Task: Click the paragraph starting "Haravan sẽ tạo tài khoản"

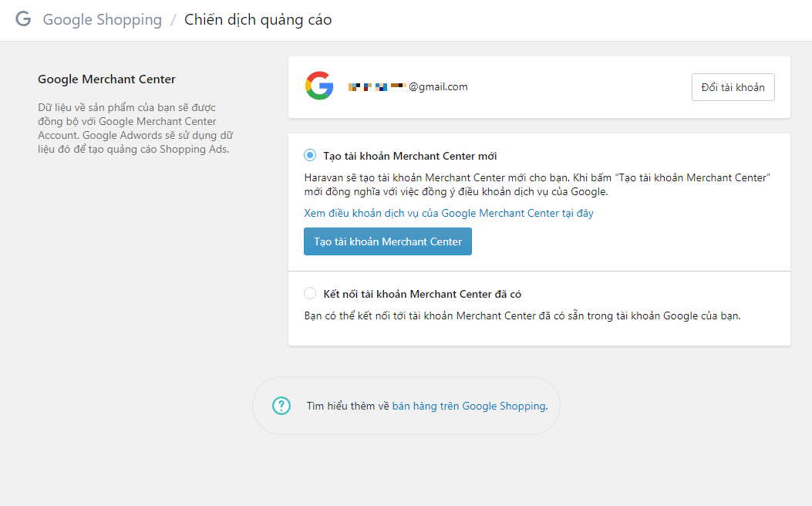Action: pos(537,184)
